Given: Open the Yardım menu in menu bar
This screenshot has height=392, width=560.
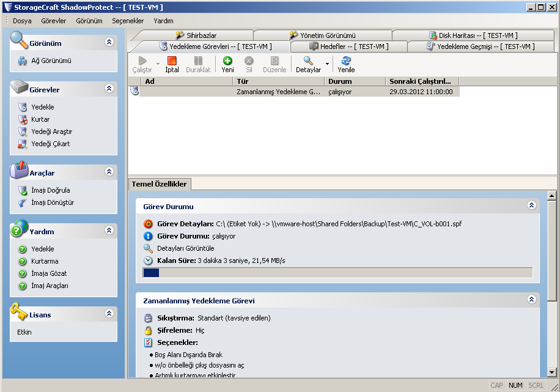Looking at the screenshot, I should pos(164,21).
